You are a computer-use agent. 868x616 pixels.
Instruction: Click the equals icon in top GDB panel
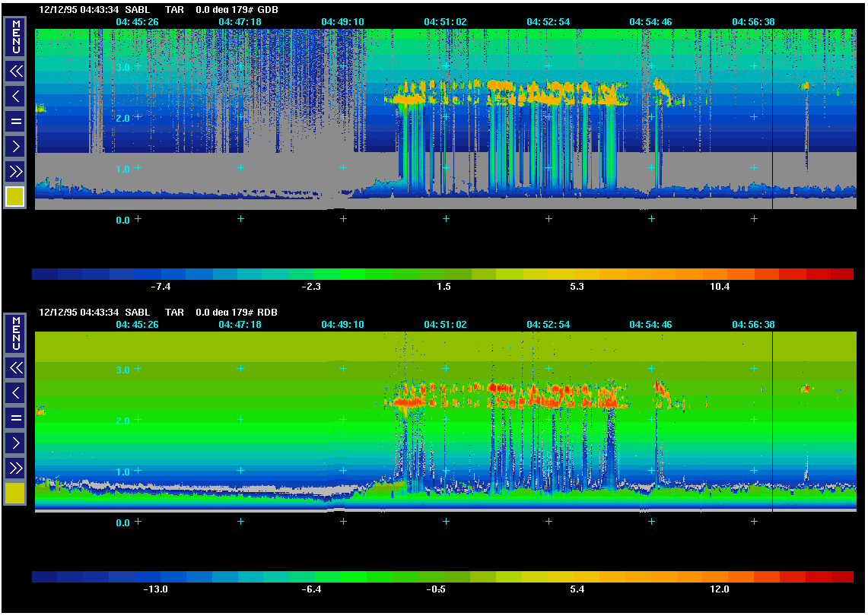(x=16, y=121)
